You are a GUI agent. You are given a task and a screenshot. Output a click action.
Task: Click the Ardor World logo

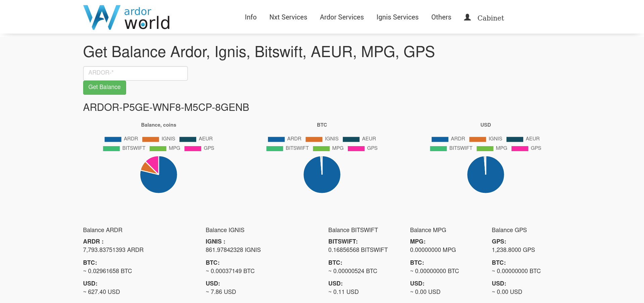click(x=126, y=17)
